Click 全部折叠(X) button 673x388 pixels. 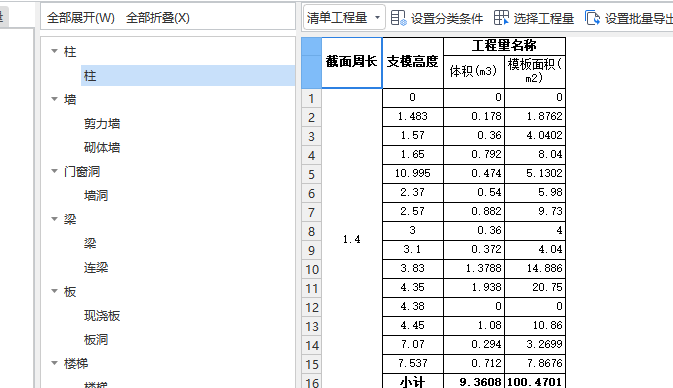(x=158, y=18)
